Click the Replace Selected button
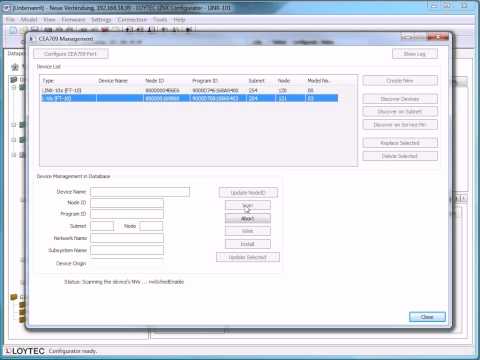 click(x=400, y=143)
